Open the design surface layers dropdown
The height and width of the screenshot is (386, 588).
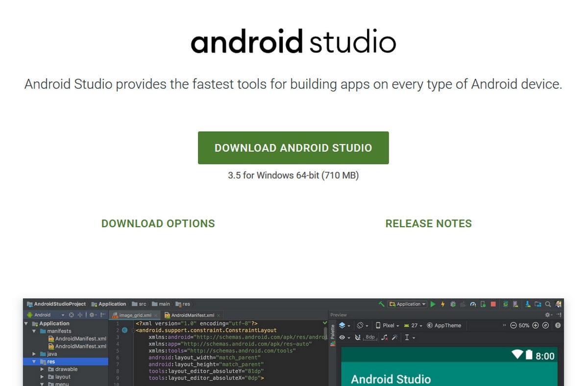click(x=344, y=325)
